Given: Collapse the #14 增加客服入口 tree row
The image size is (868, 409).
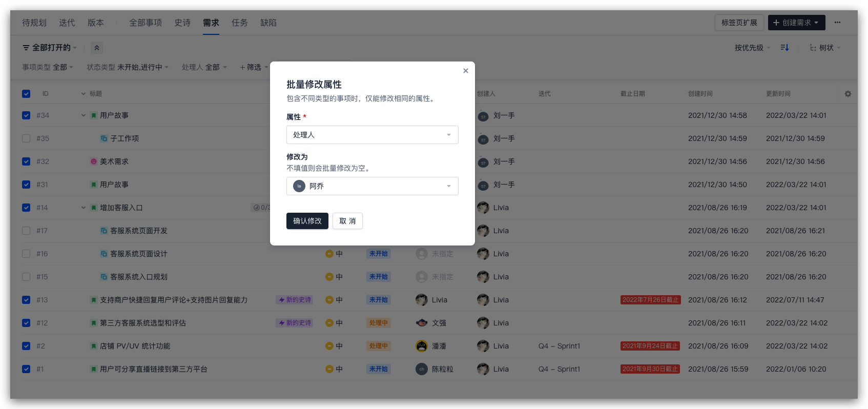Looking at the screenshot, I should click(84, 208).
